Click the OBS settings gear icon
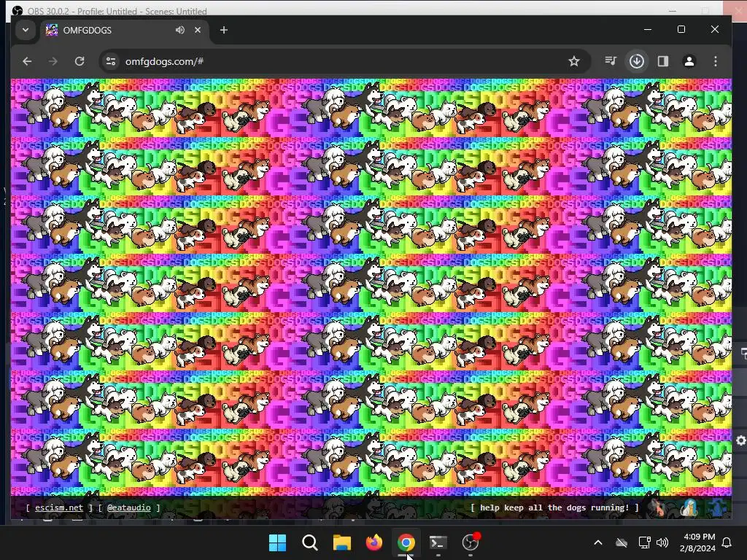747x560 pixels. point(741,440)
